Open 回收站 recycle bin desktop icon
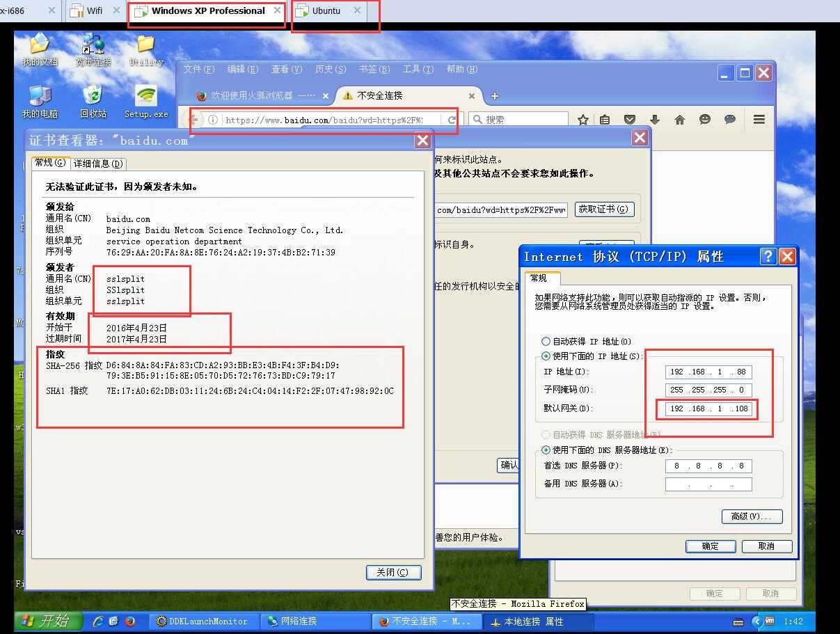The width and height of the screenshot is (840, 634). tap(93, 102)
